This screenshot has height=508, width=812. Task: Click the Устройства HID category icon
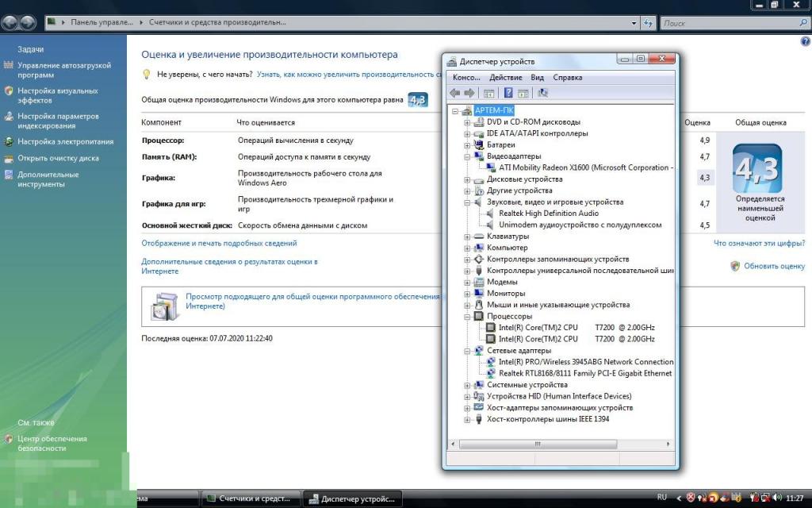coord(478,396)
